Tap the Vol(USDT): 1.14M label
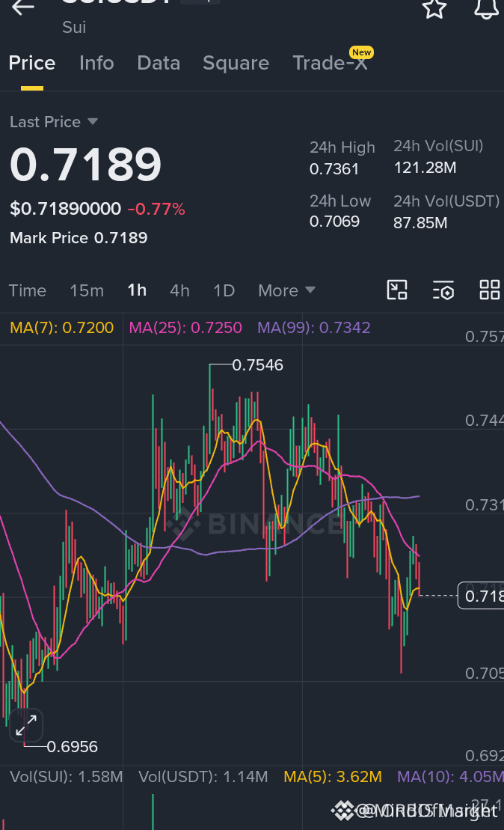Screen dimensions: 504x830 [203, 777]
